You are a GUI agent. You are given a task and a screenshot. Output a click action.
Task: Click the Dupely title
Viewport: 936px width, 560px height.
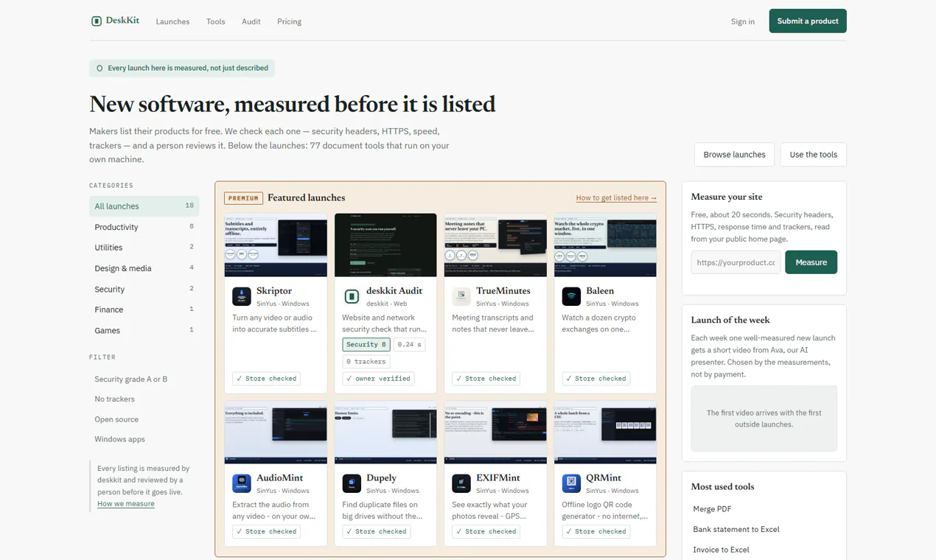tap(381, 478)
